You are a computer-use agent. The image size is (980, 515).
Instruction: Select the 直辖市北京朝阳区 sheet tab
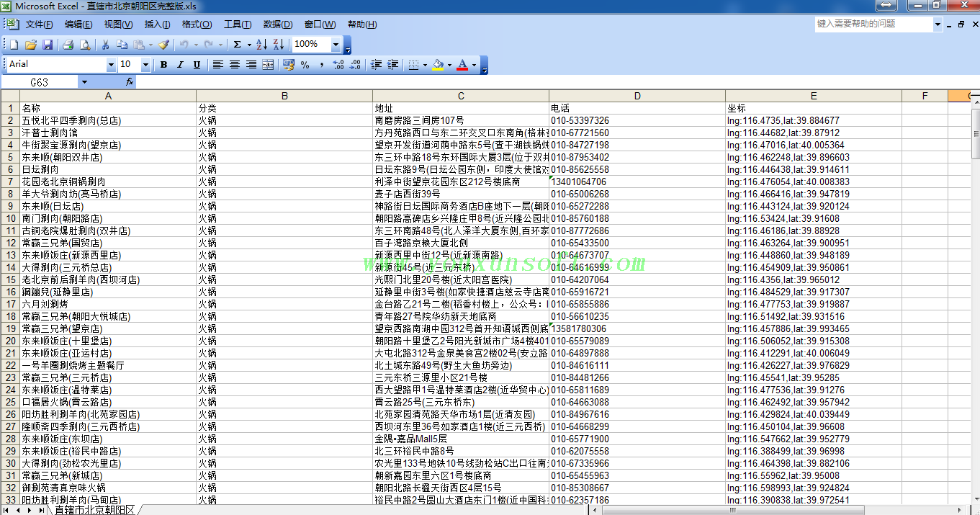pyautogui.click(x=94, y=510)
